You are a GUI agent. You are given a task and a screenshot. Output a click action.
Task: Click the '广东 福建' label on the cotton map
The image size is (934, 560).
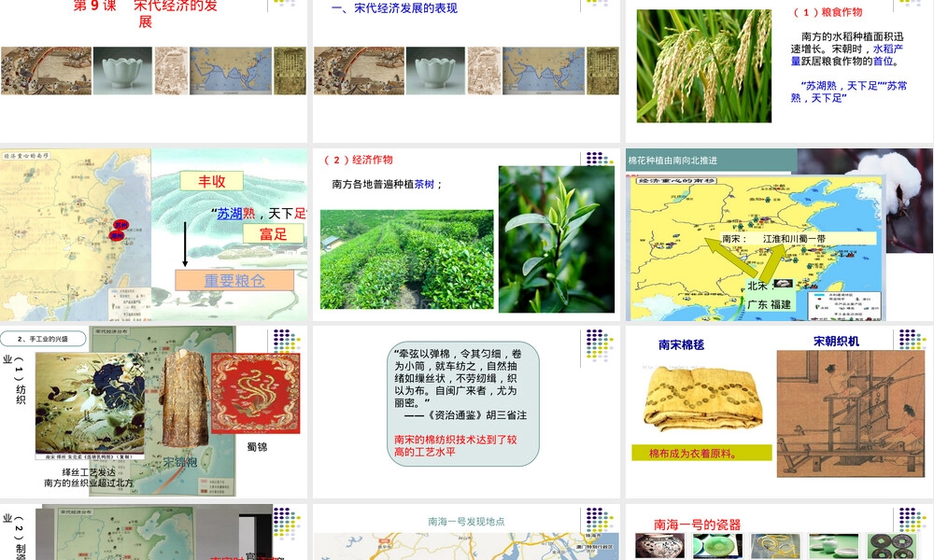[769, 304]
